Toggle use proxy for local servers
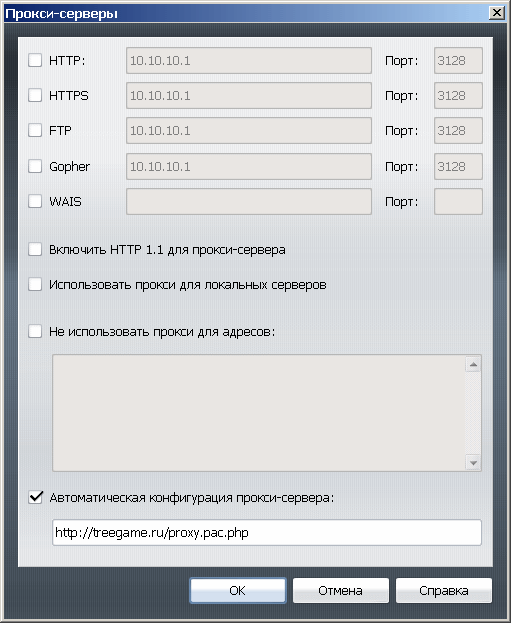This screenshot has width=511, height=623. 35,284
